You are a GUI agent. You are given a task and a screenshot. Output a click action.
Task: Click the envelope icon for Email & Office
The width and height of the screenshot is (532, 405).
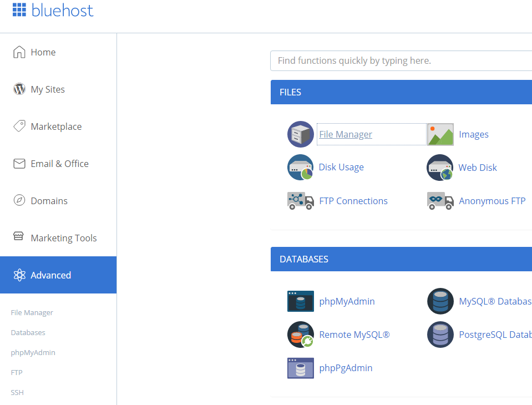click(19, 164)
